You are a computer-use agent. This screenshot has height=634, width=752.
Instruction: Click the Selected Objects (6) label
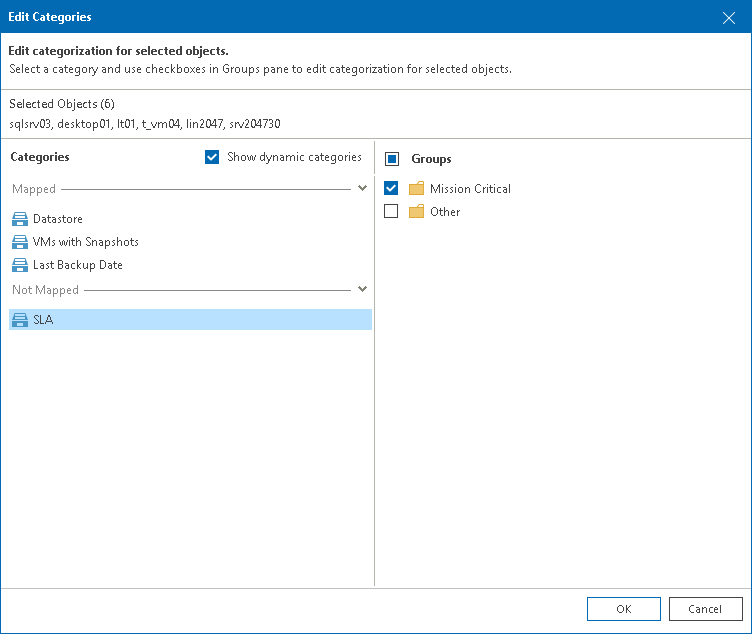point(62,104)
